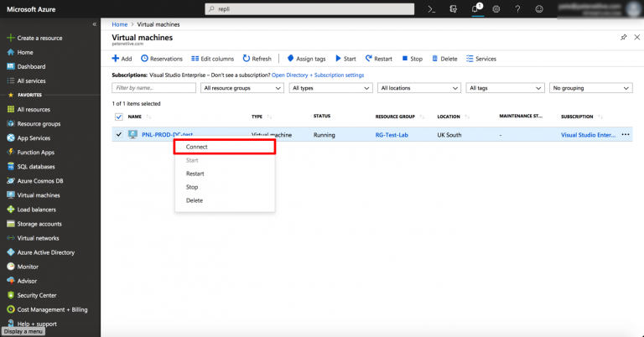Open the Visual Studio Enter... subscription link

[x=588, y=135]
